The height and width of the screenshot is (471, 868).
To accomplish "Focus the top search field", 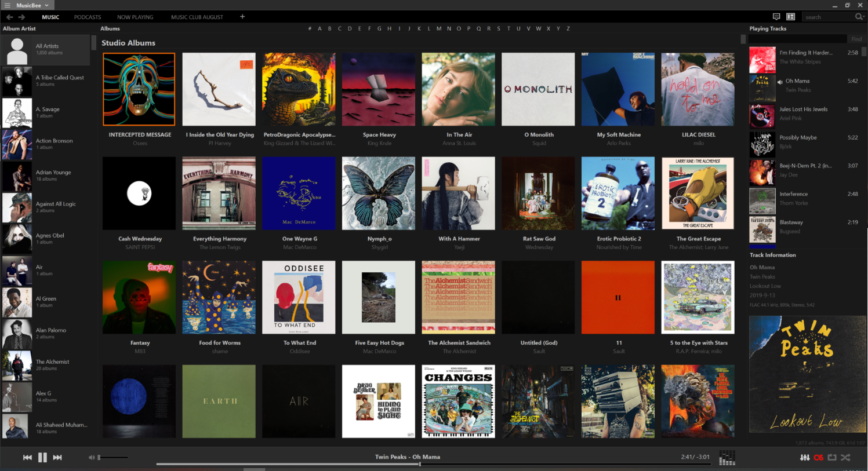I will pyautogui.click(x=829, y=17).
